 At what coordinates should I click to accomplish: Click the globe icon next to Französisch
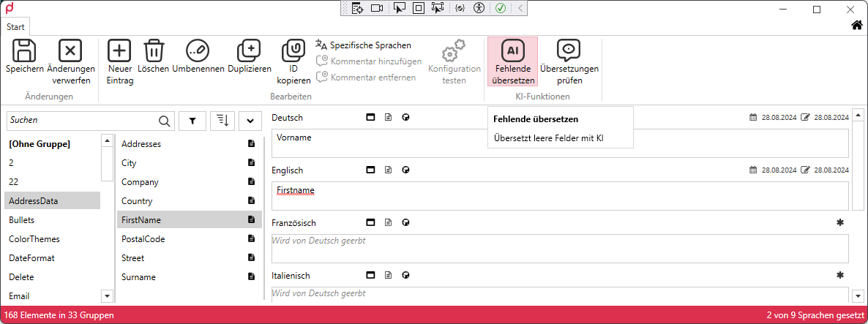(x=405, y=222)
